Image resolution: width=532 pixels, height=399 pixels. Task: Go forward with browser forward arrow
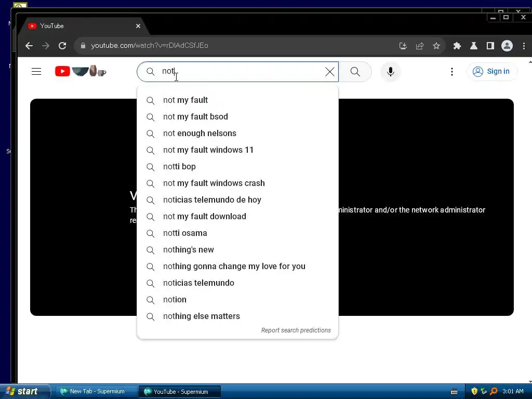tap(46, 46)
